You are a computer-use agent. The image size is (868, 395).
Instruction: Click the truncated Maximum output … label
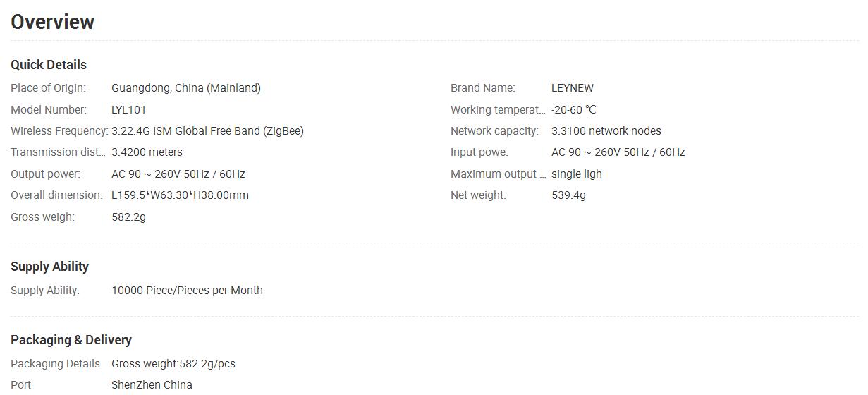coord(498,174)
